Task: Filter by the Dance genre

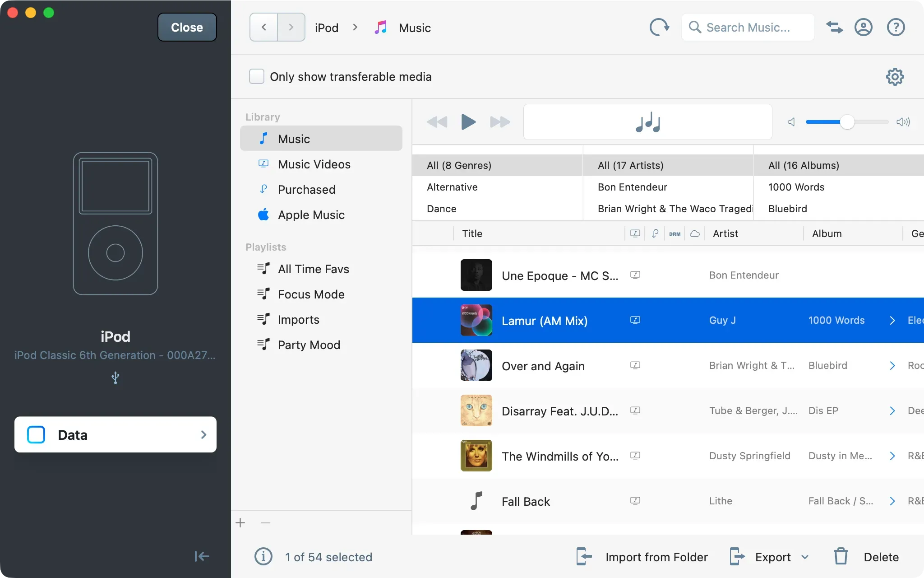Action: click(x=497, y=209)
